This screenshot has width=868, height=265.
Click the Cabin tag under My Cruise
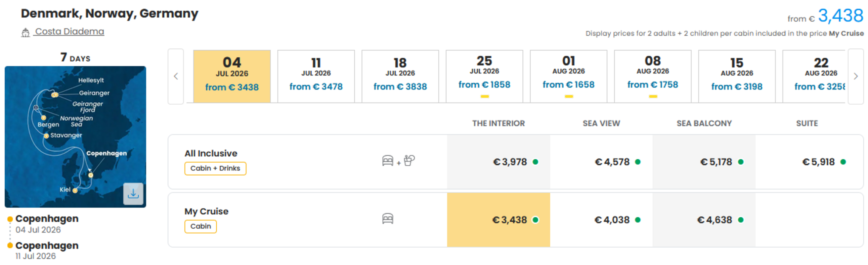[x=200, y=226]
